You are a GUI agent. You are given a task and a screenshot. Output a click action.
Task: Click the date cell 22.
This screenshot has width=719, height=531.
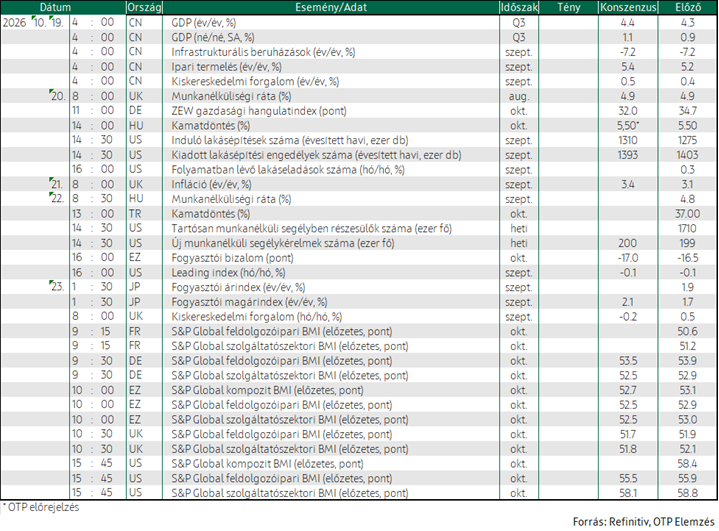tap(58, 199)
